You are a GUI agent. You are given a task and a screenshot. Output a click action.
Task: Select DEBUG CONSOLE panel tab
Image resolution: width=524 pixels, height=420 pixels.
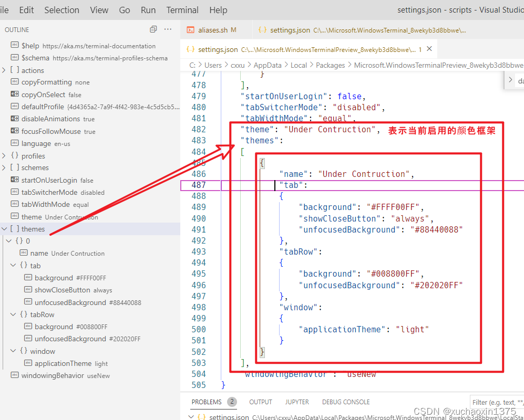click(346, 402)
